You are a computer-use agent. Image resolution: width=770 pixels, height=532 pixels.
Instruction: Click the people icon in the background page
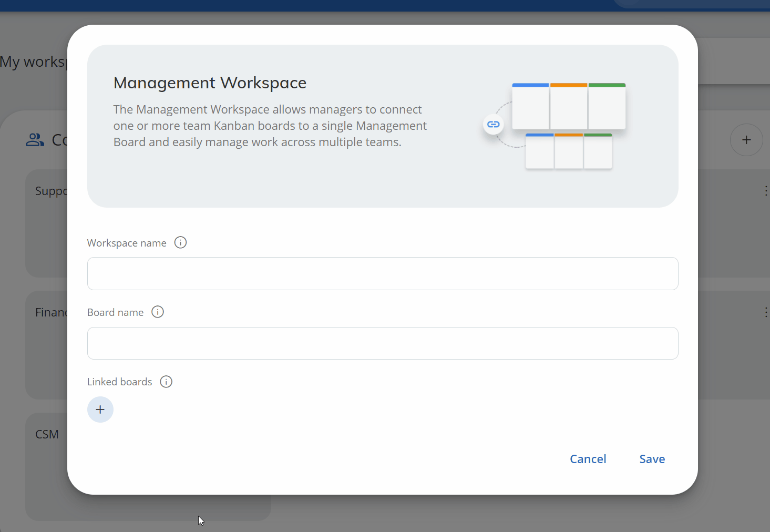35,140
